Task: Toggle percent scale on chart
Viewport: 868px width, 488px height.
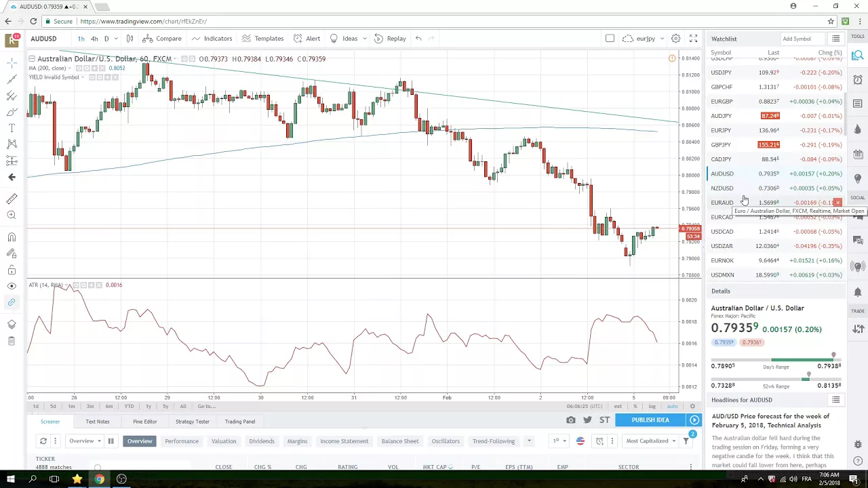Action: [635, 406]
